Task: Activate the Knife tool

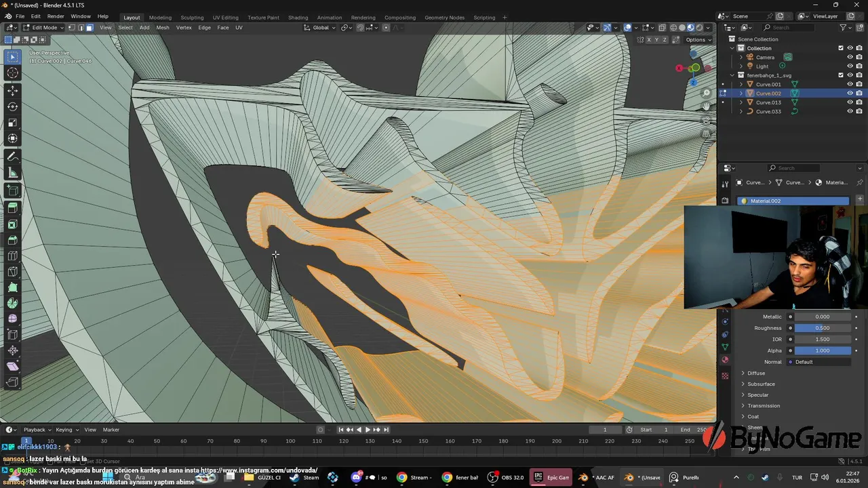Action: pyautogui.click(x=12, y=272)
